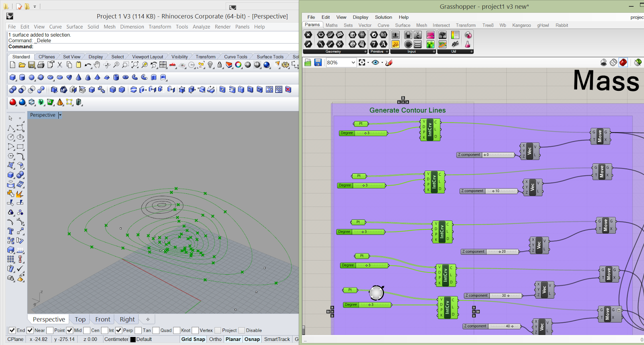Toggle the Perp osnap checkbox

[119, 331]
